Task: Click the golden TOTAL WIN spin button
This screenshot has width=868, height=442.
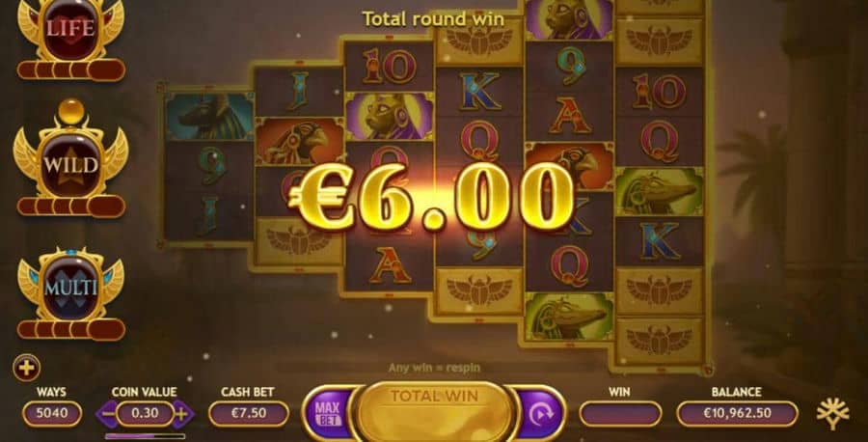Action: coord(435,411)
